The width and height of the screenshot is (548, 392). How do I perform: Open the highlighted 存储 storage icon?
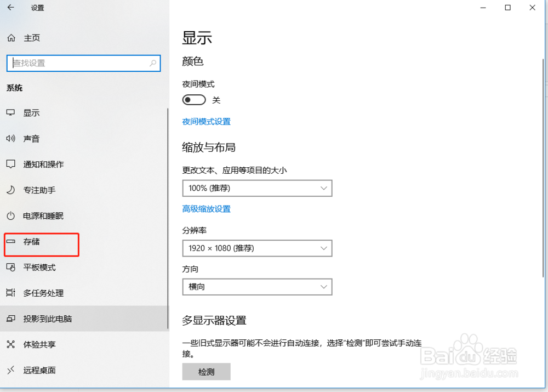[10, 242]
